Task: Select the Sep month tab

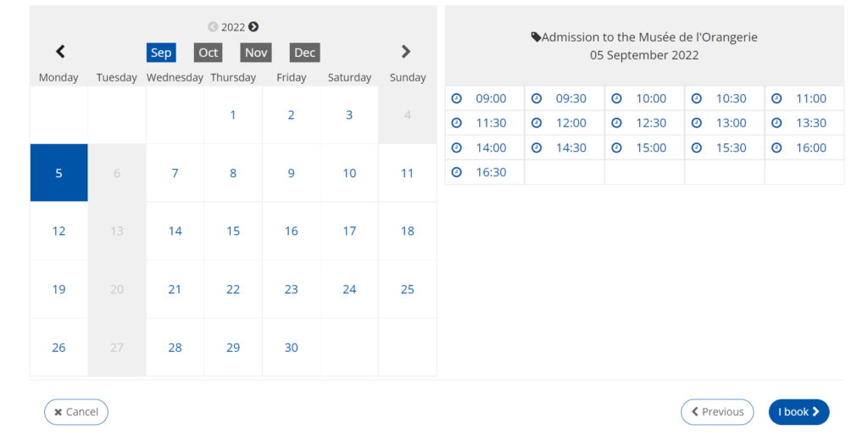Action: [161, 53]
